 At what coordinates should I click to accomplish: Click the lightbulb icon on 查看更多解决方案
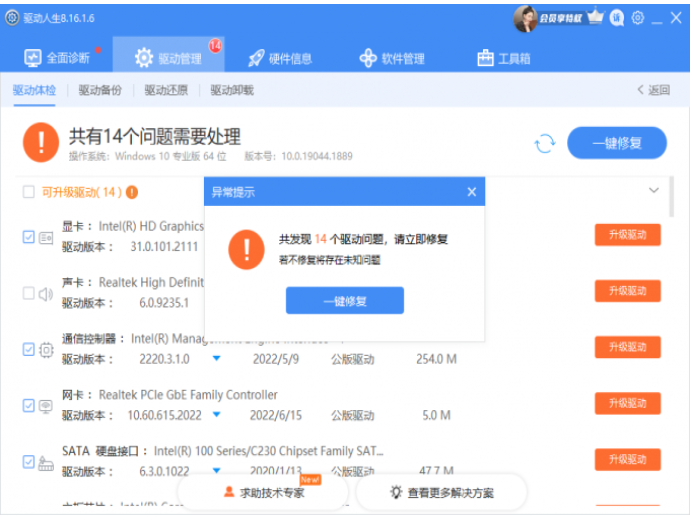coord(396,492)
